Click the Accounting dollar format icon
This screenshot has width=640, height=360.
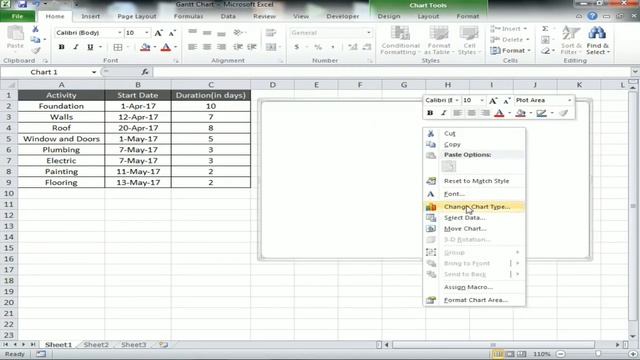click(x=297, y=47)
